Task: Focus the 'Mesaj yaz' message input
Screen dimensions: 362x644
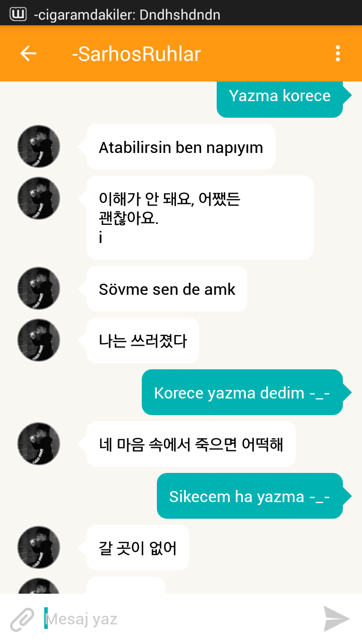Action: pos(178,619)
